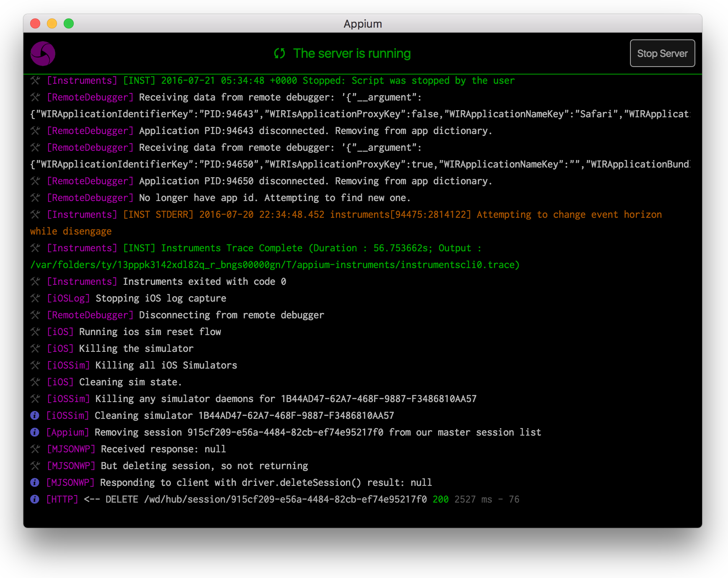Click the 'instrumentscli0.trace' path line

(x=275, y=265)
